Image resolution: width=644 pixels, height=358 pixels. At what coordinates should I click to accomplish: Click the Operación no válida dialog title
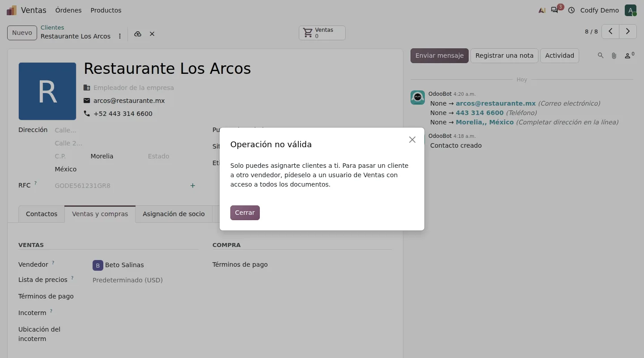coord(271,145)
